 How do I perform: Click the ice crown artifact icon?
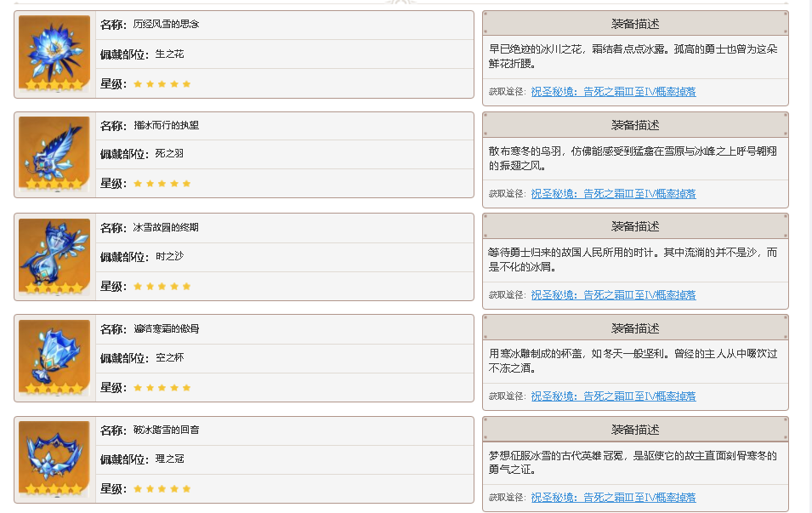[54, 459]
